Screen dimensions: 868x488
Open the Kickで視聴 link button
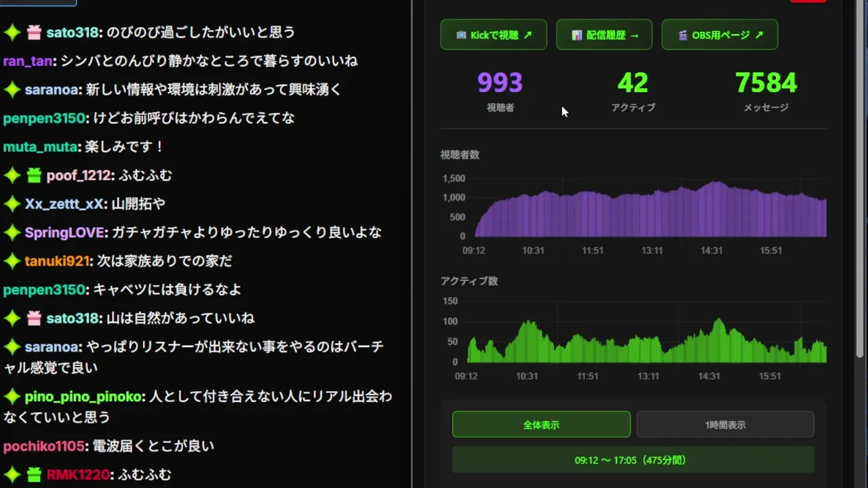[494, 35]
